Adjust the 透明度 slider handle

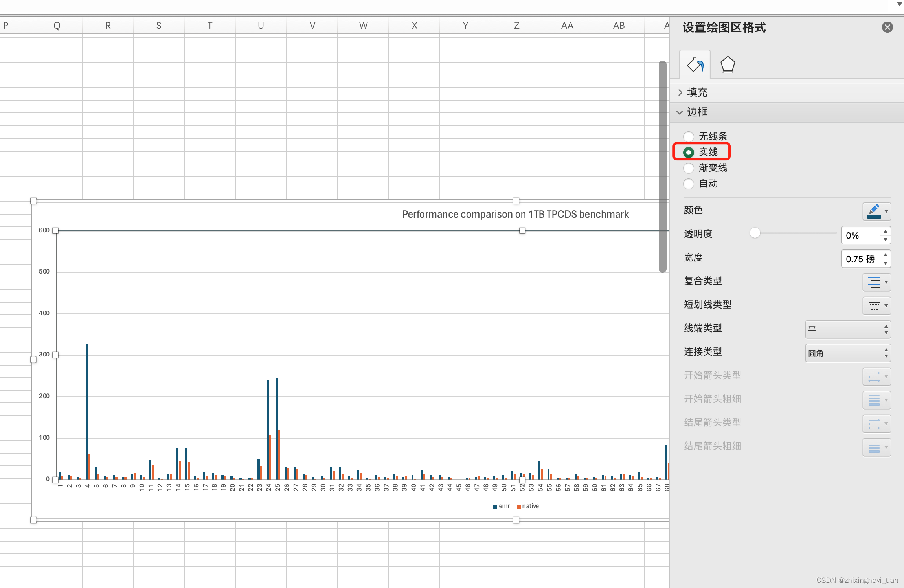755,233
